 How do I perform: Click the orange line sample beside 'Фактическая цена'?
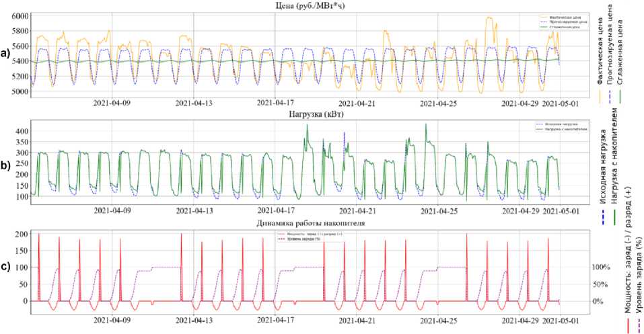point(601,96)
